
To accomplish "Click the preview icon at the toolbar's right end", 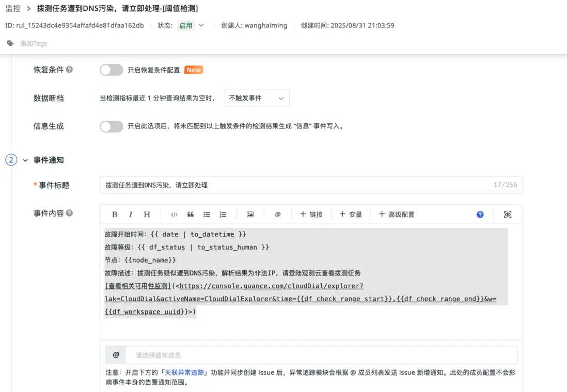I will (x=507, y=214).
